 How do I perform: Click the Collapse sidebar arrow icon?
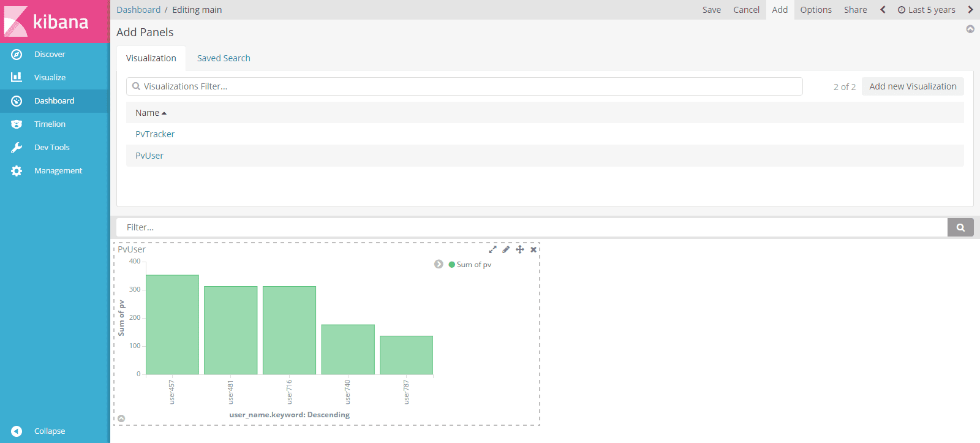[x=17, y=431]
